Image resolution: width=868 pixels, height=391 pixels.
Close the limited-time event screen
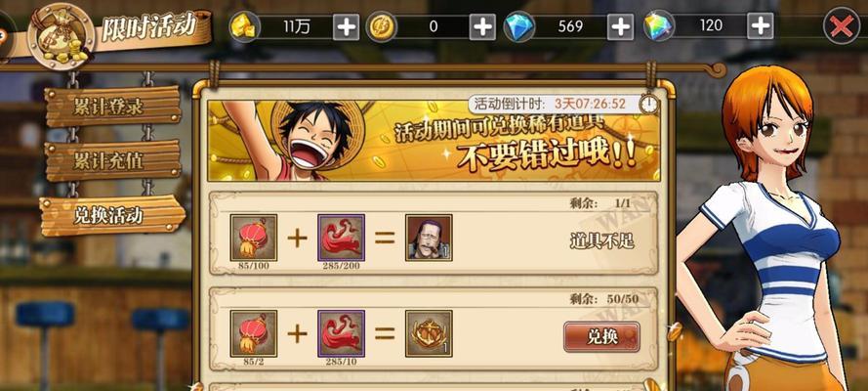(842, 26)
